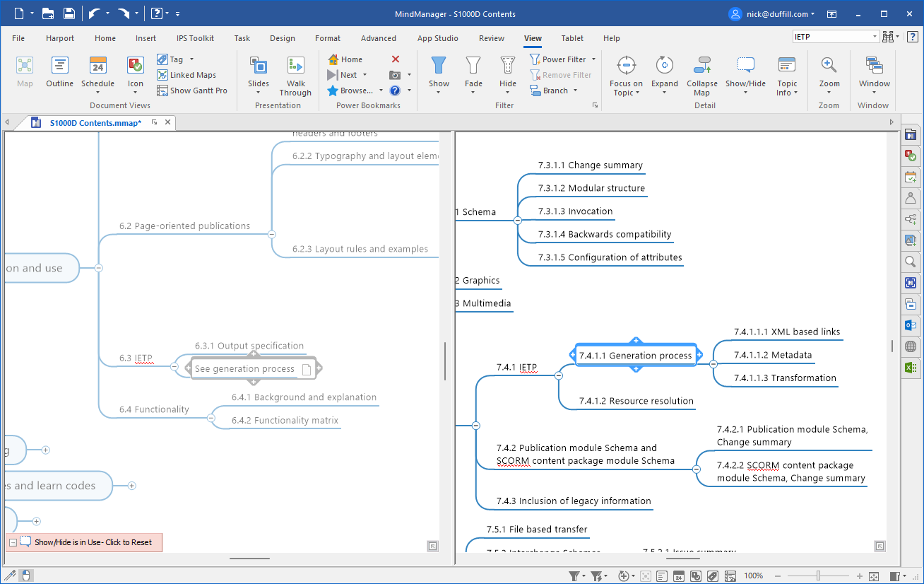Collapse the 7.4.1 IETP branch
Image resolution: width=924 pixels, height=584 pixels.
tap(559, 375)
